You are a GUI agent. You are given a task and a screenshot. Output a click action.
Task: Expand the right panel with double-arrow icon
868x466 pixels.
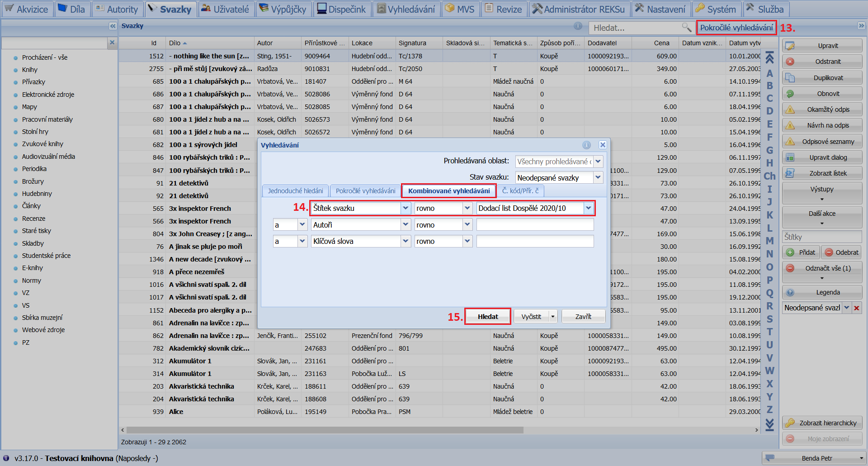861,26
